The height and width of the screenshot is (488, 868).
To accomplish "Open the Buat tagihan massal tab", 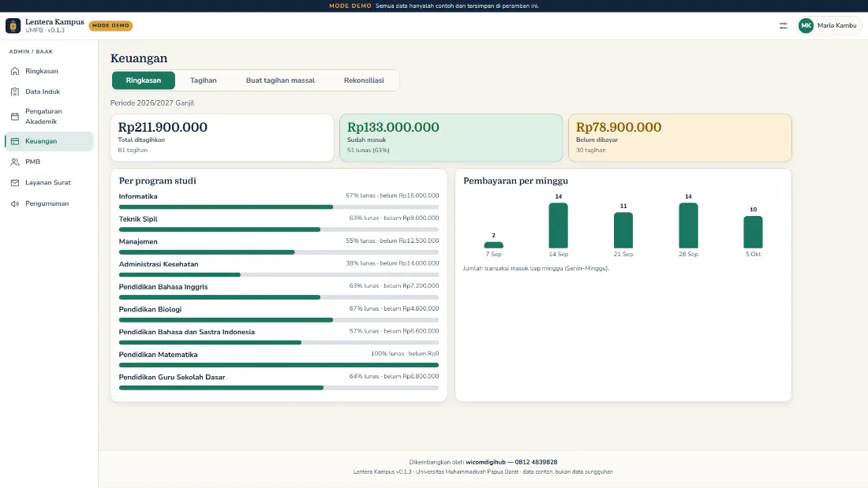I will click(x=280, y=80).
